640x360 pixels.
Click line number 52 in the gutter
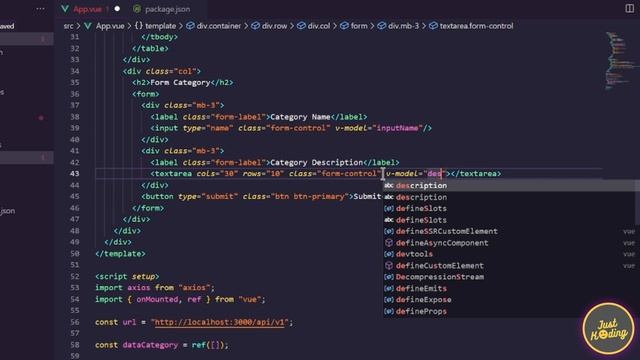click(x=74, y=276)
